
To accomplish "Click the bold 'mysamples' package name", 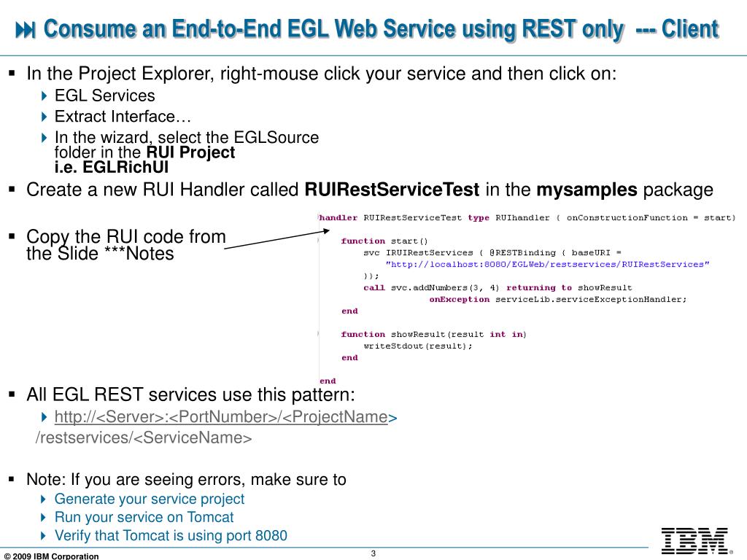I will pos(587,190).
